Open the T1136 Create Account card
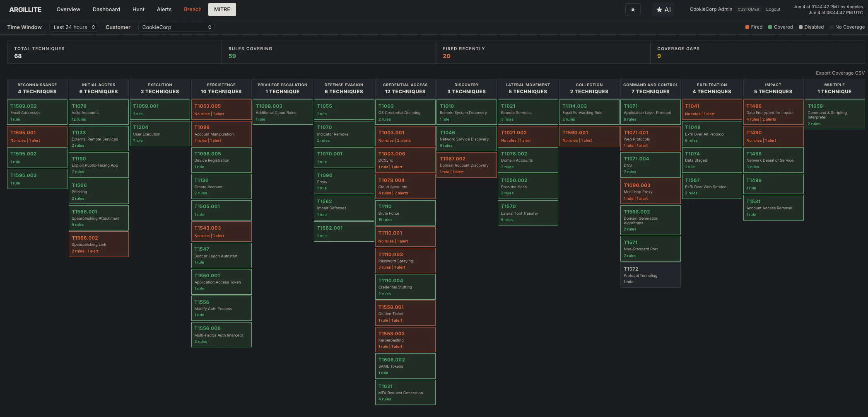The height and width of the screenshot is (417, 868). coord(221,186)
